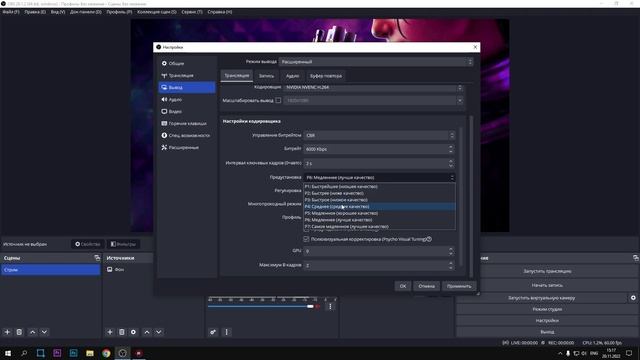The height and width of the screenshot is (360, 640).
Task: Cancel settings with Отмена button
Action: click(426, 286)
